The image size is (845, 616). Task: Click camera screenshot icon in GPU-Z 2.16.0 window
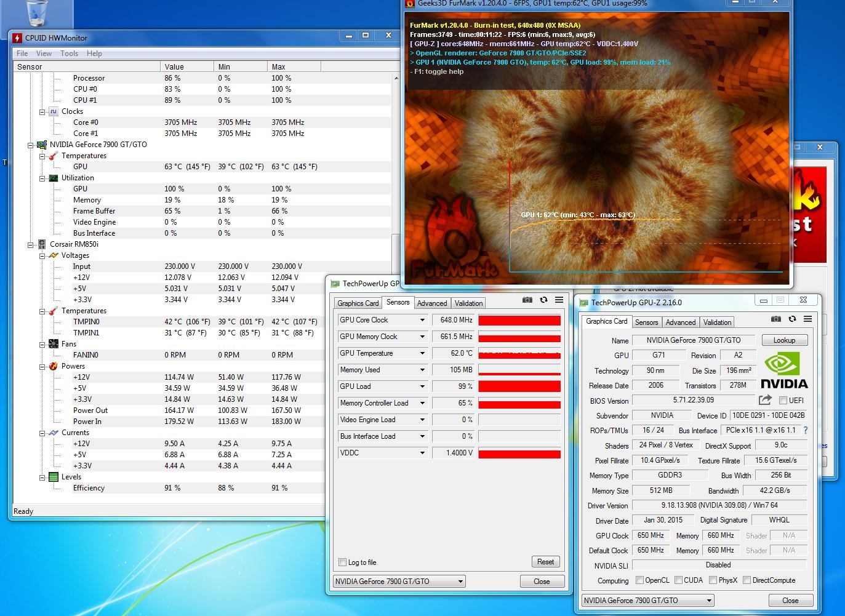(776, 319)
